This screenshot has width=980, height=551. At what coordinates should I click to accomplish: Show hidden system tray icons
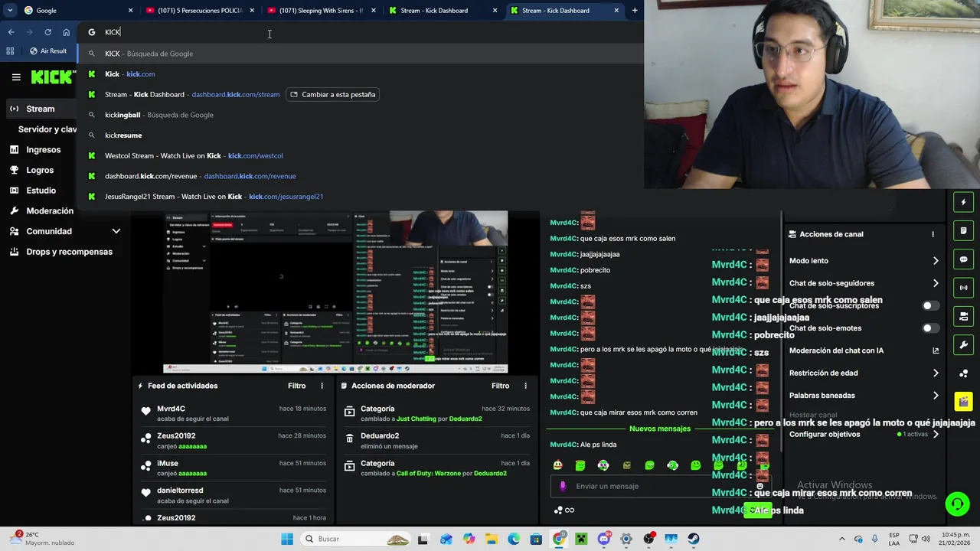(x=842, y=539)
